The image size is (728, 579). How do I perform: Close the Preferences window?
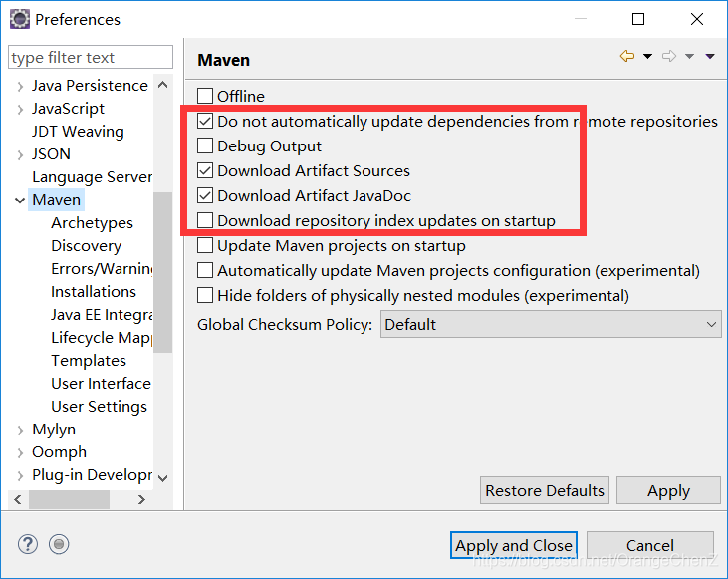click(697, 19)
